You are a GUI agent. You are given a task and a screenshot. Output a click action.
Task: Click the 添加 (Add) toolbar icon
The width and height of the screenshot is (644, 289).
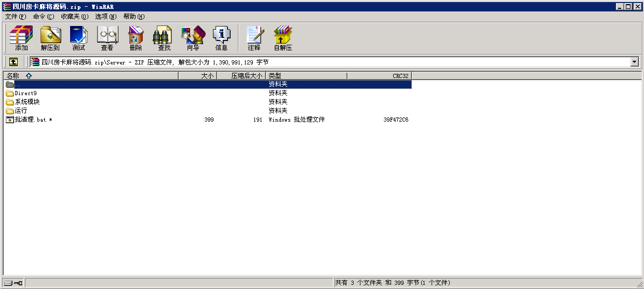tap(21, 38)
